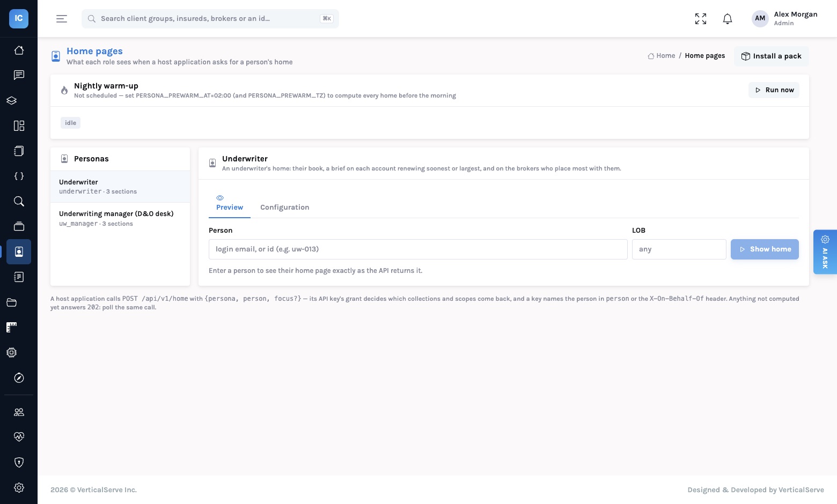
Task: Open the curly braces sidebar icon
Action: (19, 176)
